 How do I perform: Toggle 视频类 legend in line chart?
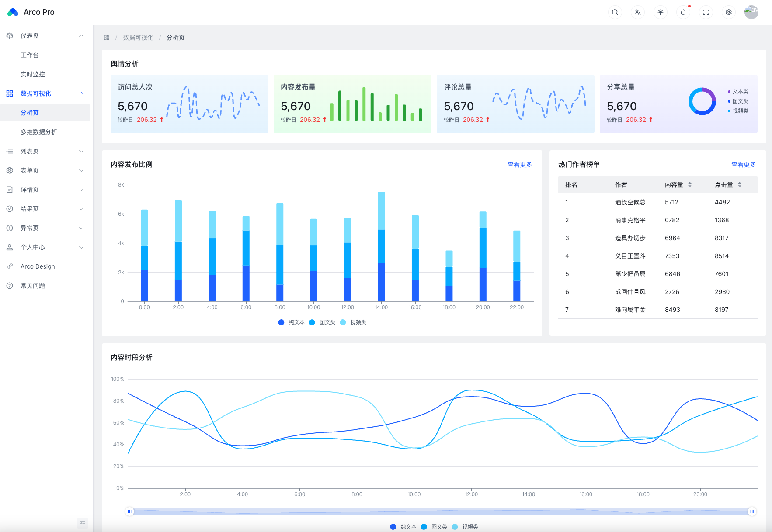coord(465,527)
